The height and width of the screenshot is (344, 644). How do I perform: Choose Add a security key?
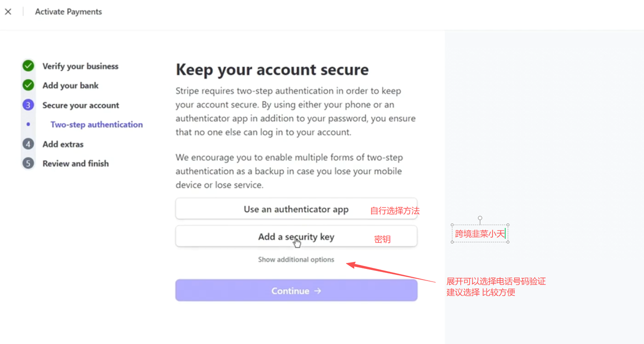click(296, 237)
